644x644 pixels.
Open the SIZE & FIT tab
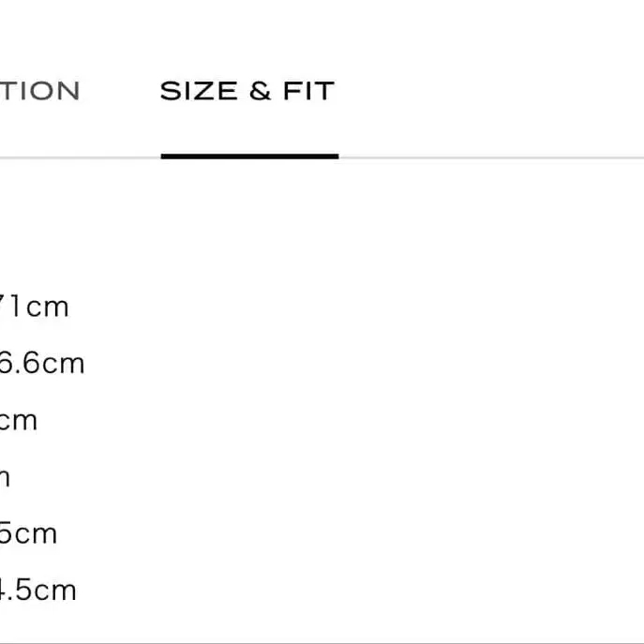(x=247, y=92)
